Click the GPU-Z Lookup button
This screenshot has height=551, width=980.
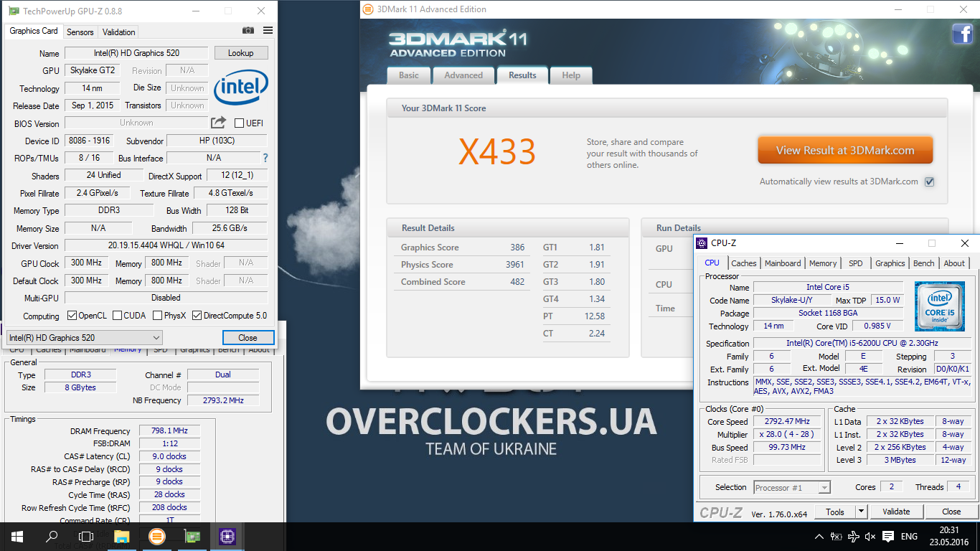coord(240,53)
